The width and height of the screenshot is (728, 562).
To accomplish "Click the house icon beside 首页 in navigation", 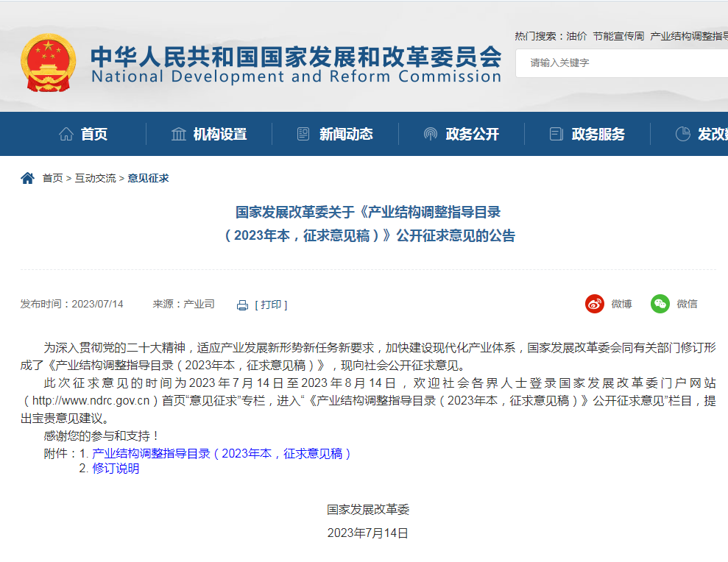I will 66,134.
